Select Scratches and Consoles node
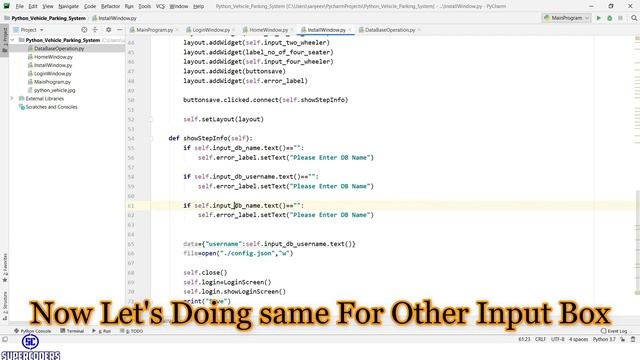The image size is (640, 360). point(51,107)
